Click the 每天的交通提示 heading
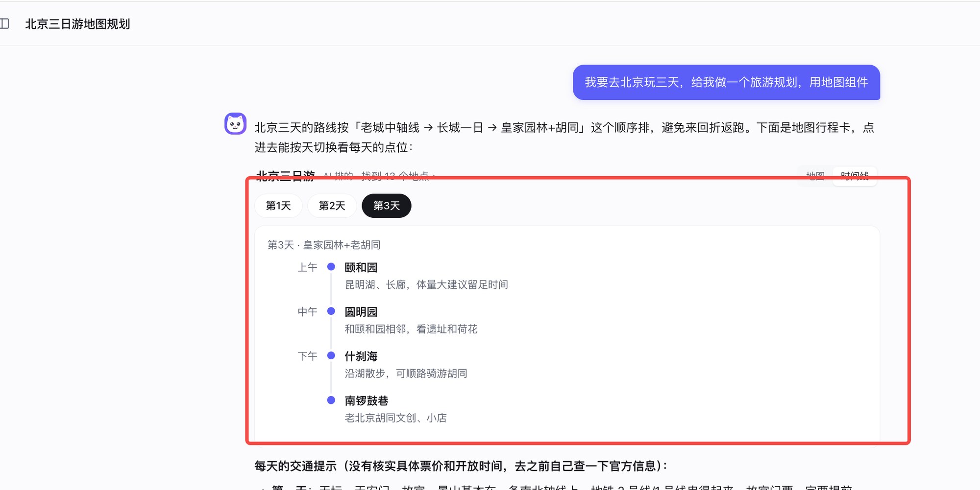Viewport: 980px width, 490px height. pyautogui.click(x=461, y=466)
